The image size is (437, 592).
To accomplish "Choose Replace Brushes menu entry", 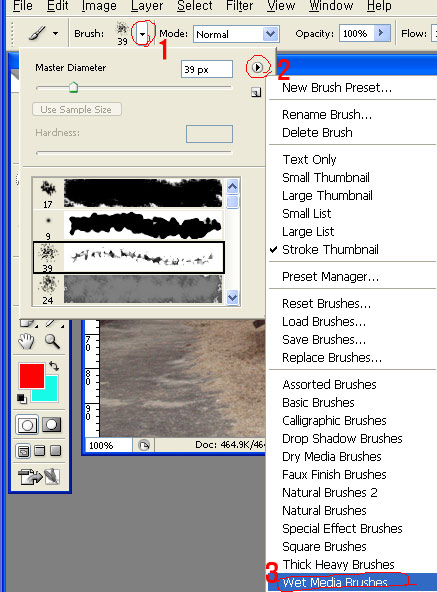I will [x=332, y=358].
